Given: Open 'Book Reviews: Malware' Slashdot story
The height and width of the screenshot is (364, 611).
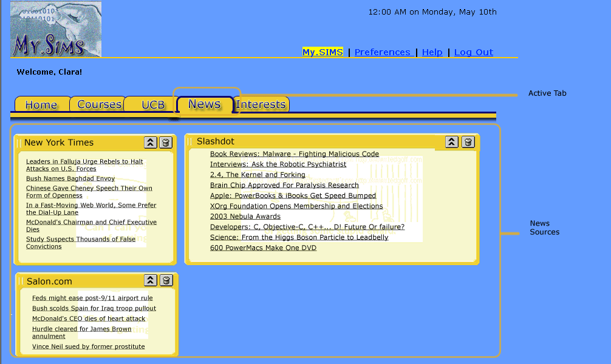Looking at the screenshot, I should 295,153.
